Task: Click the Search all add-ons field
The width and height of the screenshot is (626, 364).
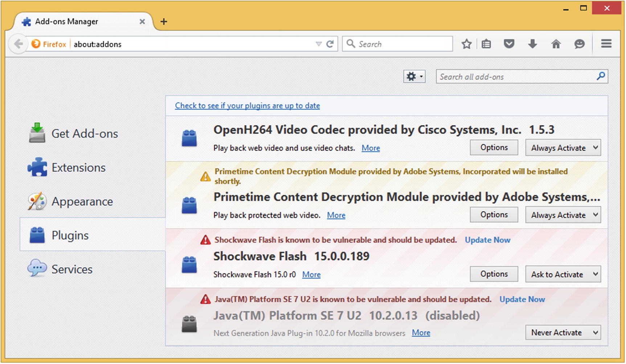Action: coord(522,76)
